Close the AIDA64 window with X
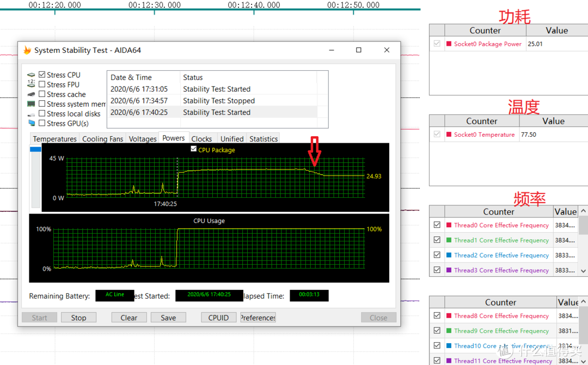The image size is (588, 365). click(387, 50)
